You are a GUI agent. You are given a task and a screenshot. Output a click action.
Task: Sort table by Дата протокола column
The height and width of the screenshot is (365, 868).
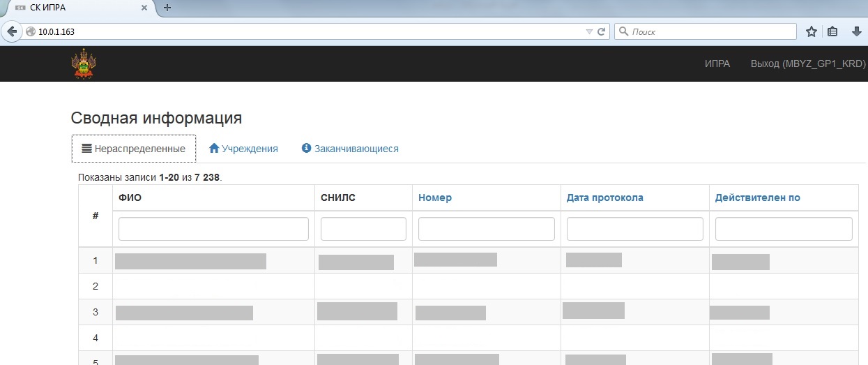point(604,198)
